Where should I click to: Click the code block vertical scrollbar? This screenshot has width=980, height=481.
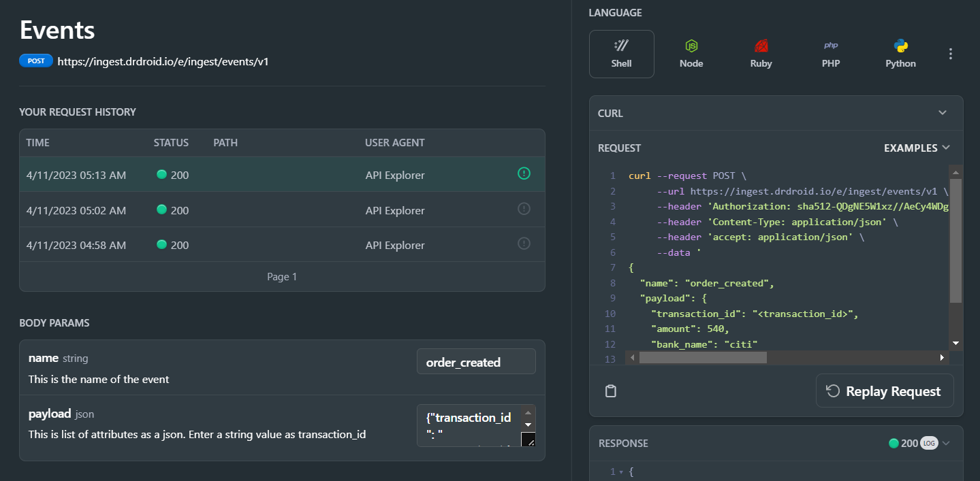point(955,238)
